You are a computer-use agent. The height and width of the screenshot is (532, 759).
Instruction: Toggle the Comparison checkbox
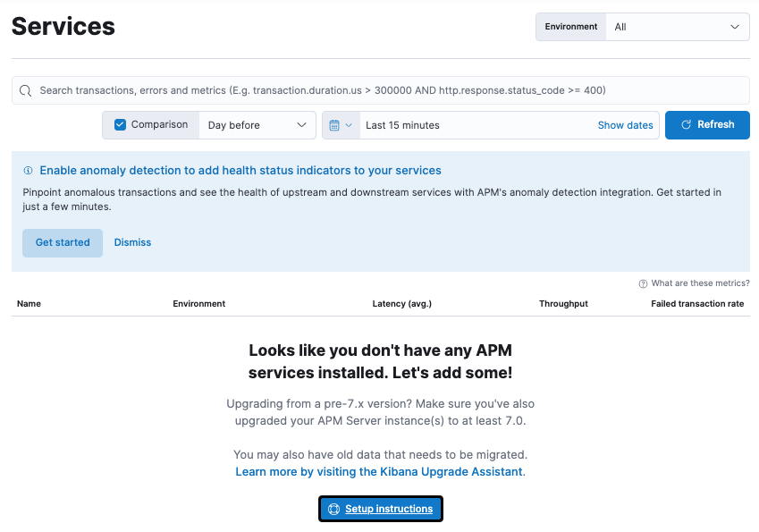click(x=120, y=125)
